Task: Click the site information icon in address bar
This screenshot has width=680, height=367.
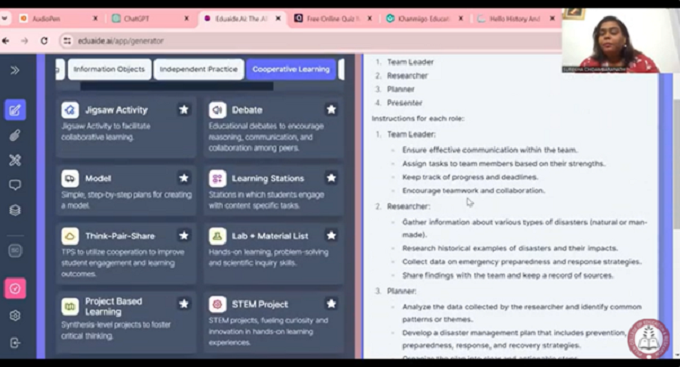Action: tap(67, 41)
